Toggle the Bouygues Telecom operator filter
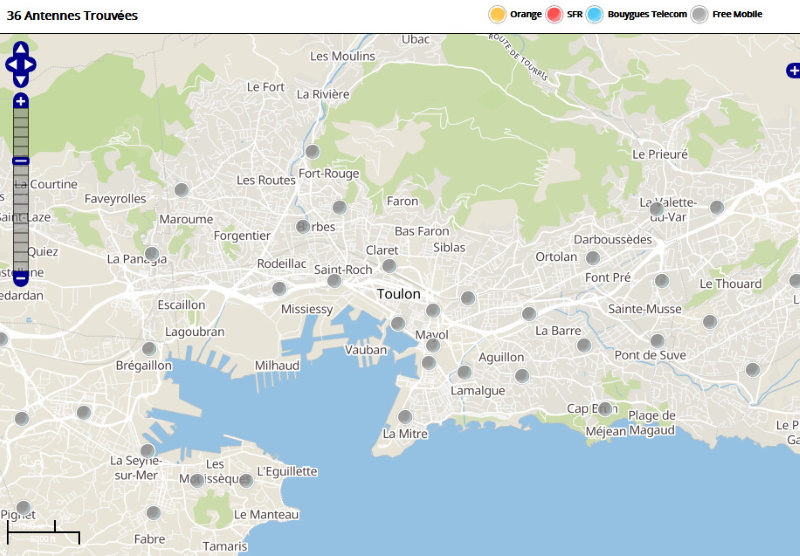 (x=595, y=14)
